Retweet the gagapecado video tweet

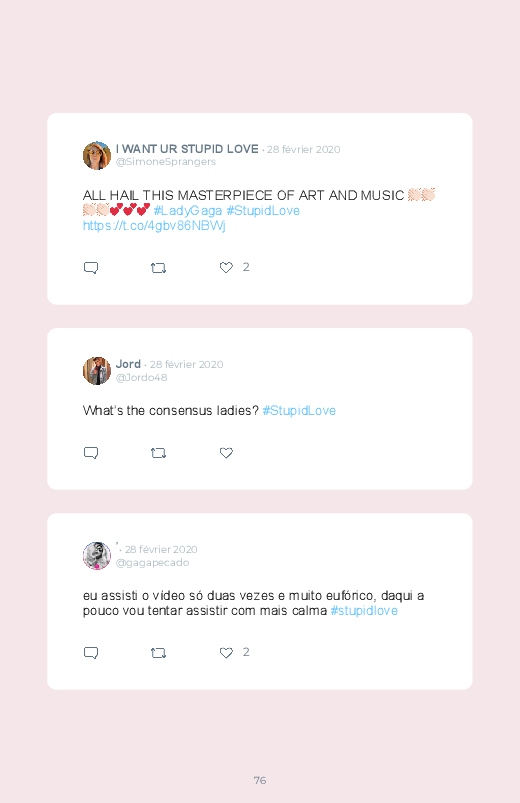coord(158,653)
